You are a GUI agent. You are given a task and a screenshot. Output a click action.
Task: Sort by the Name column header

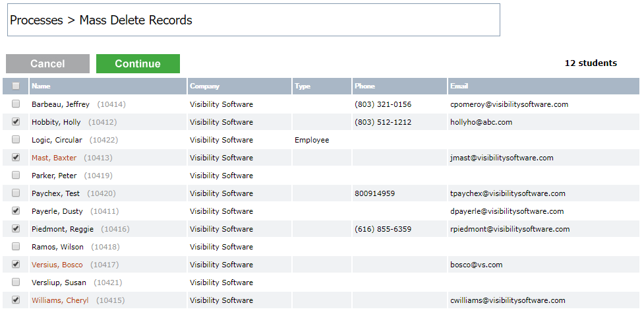(x=41, y=86)
